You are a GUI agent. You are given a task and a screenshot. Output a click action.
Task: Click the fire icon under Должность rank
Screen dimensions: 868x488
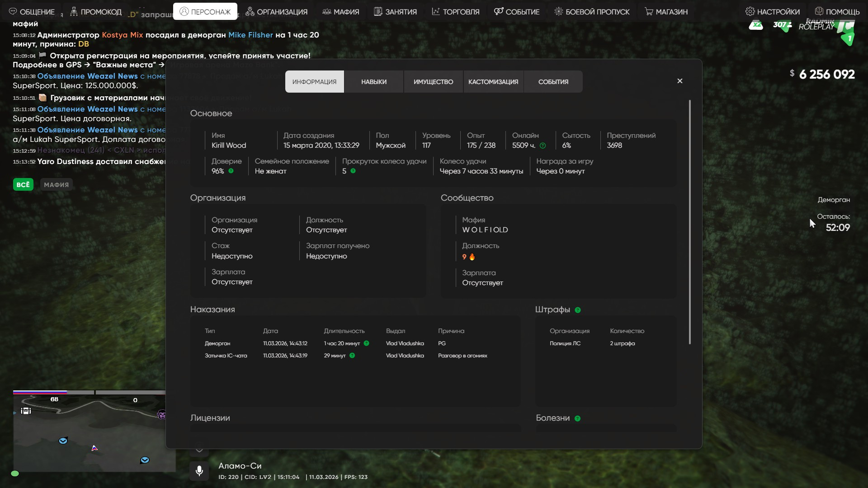pos(472,257)
